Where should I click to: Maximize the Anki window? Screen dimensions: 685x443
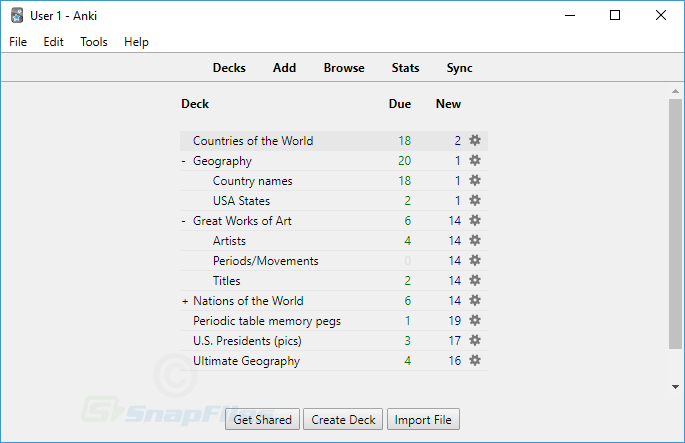[x=615, y=15]
